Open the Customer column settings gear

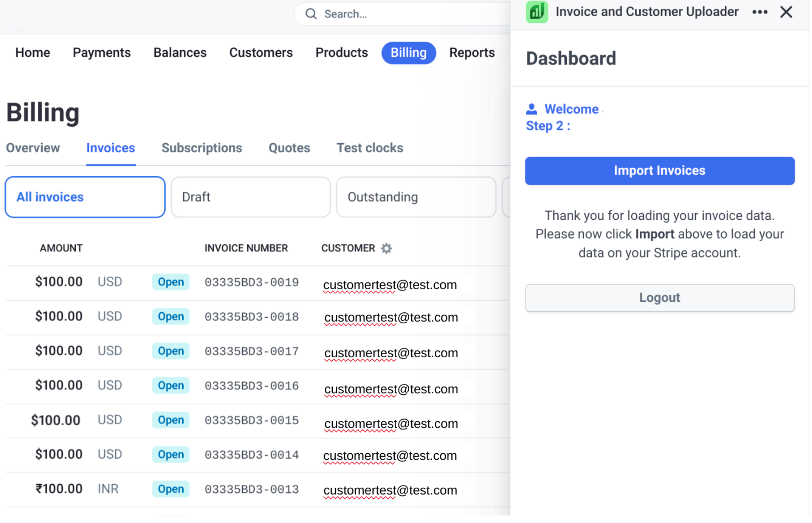[386, 248]
